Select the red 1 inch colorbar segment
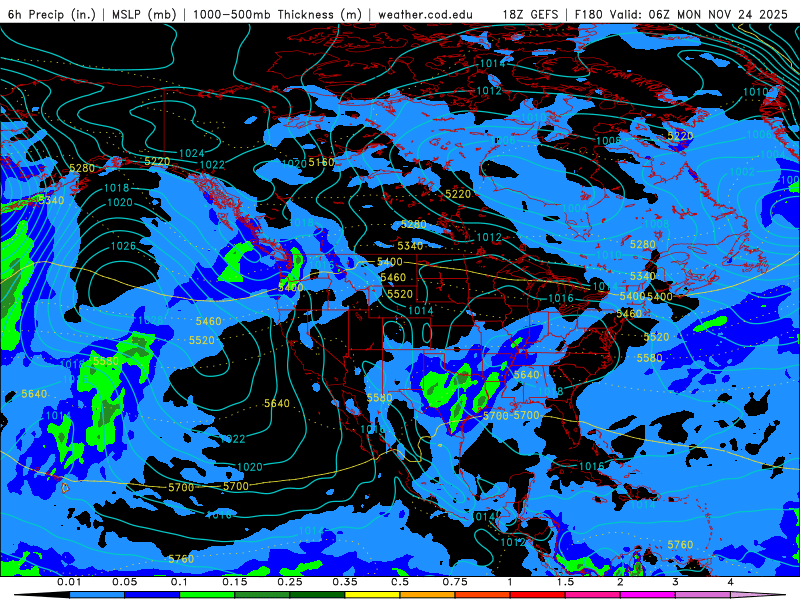Image resolution: width=800 pixels, height=600 pixels. (538, 595)
